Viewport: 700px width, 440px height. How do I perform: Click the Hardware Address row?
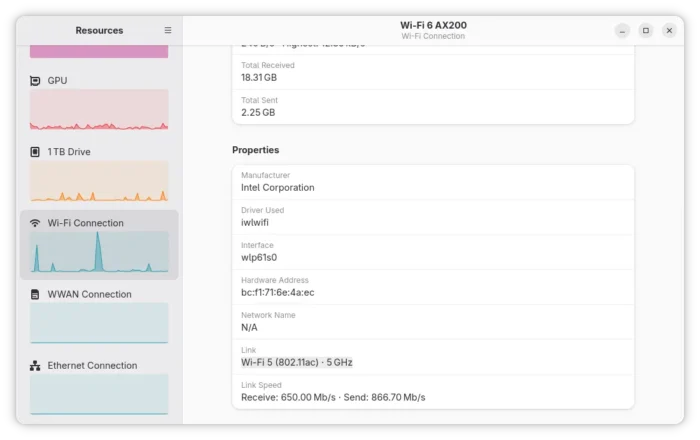433,287
